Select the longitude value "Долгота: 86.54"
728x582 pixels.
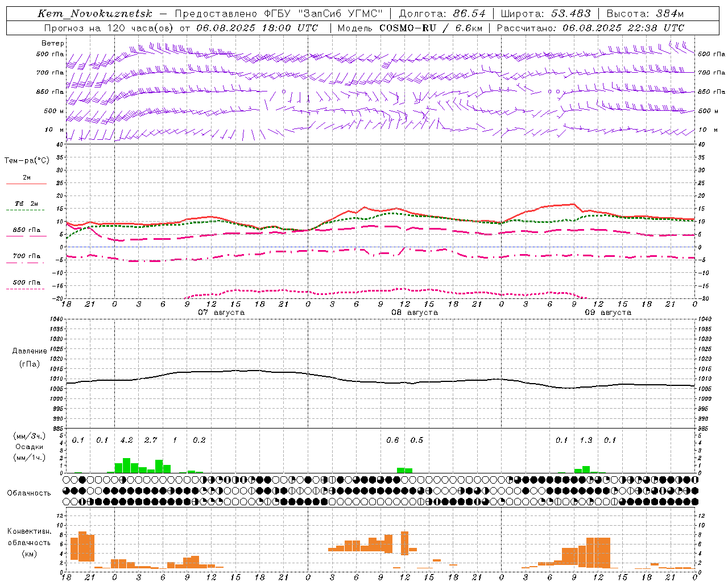click(442, 14)
